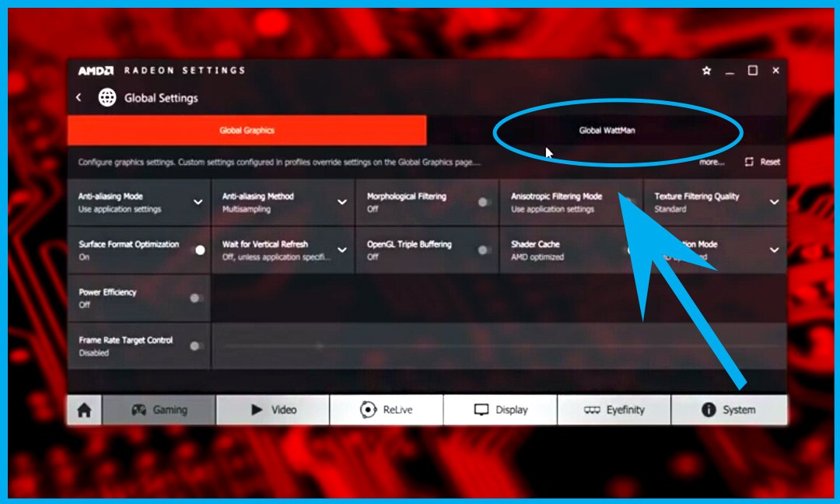This screenshot has height=504, width=840.
Task: Select the Anisotropic Filtering Mode setting
Action: click(x=571, y=202)
